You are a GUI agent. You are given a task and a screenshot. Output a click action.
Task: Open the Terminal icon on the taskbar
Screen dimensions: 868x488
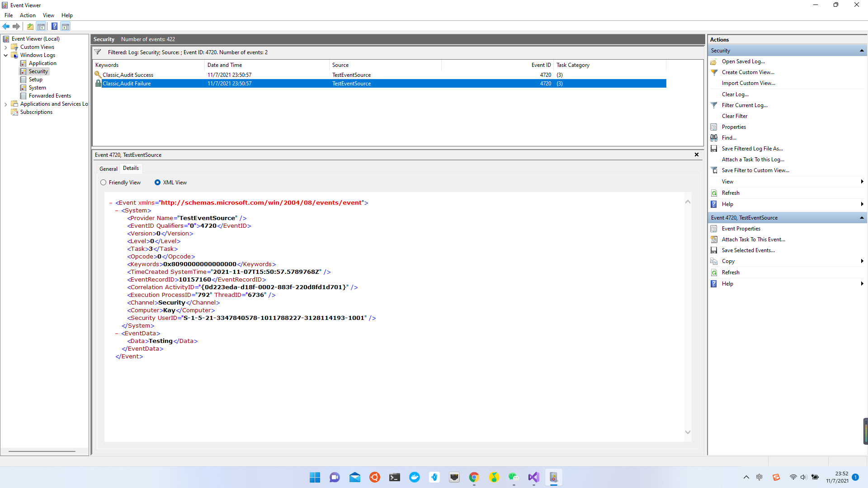[x=394, y=477]
